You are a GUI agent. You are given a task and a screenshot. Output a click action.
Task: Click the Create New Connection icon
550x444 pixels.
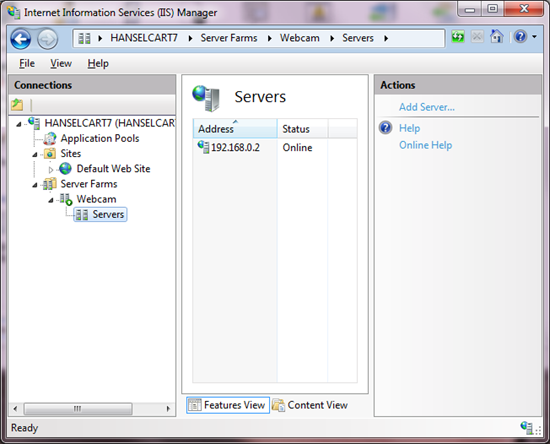pyautogui.click(x=17, y=105)
